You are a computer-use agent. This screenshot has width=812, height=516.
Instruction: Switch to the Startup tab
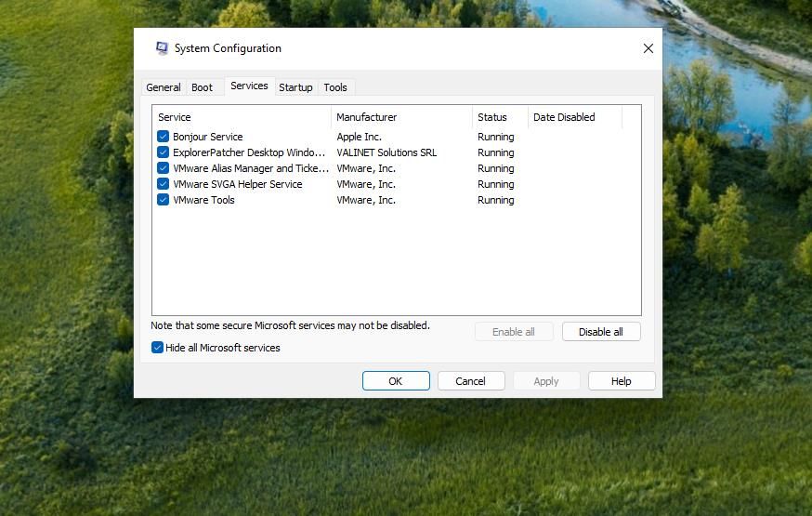click(295, 87)
